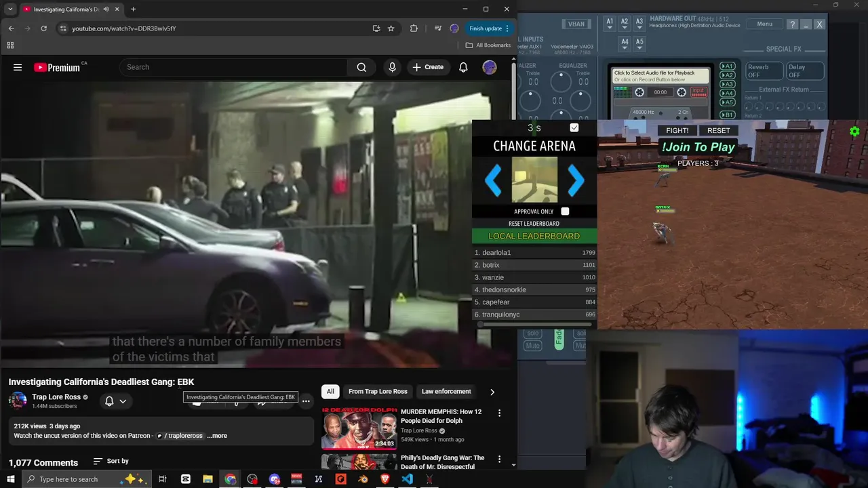868x488 pixels.
Task: Expand the Chrome tab search dropdown
Action: click(10, 9)
